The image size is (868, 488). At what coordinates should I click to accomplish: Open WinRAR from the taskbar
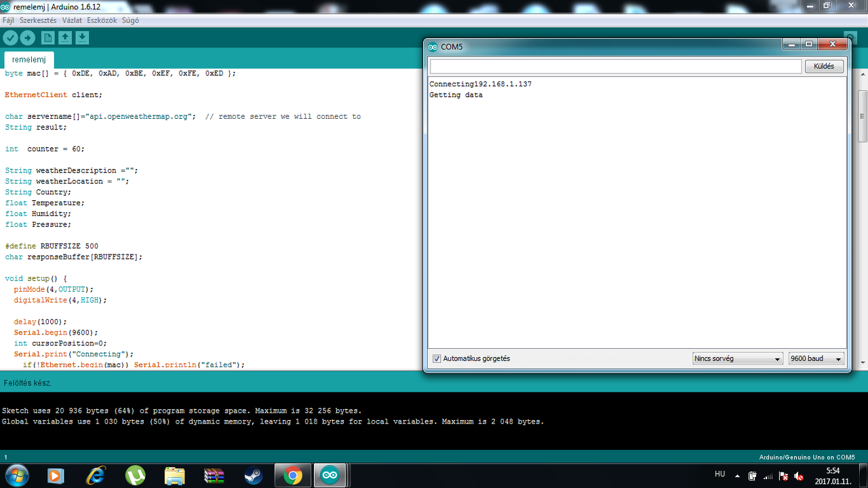point(214,476)
